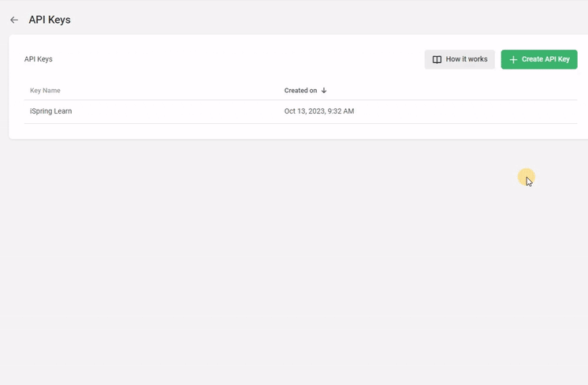Click the 'Create API Key' text label
The height and width of the screenshot is (385, 588).
point(545,59)
